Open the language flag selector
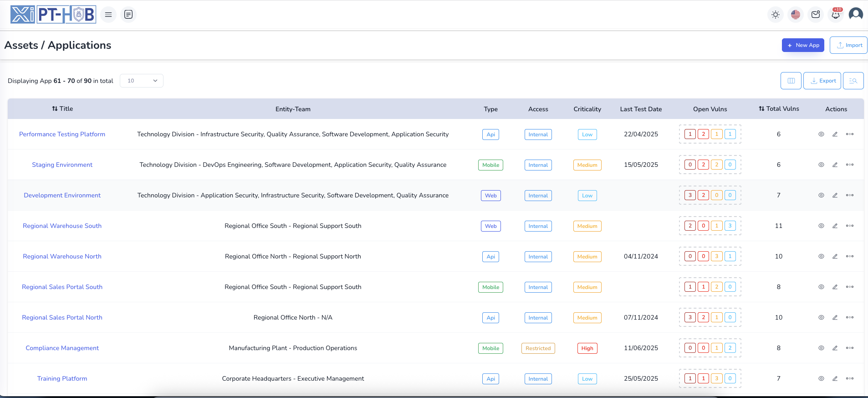 [x=796, y=15]
